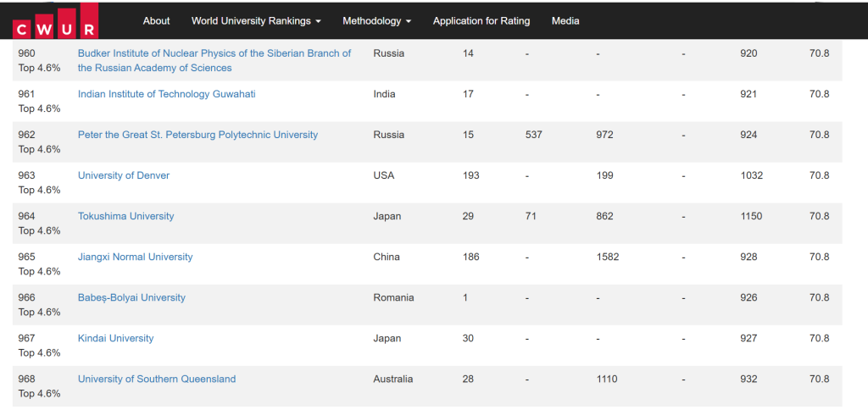
Task: Open Indian Institute of Technology Guwahati link
Action: [167, 94]
